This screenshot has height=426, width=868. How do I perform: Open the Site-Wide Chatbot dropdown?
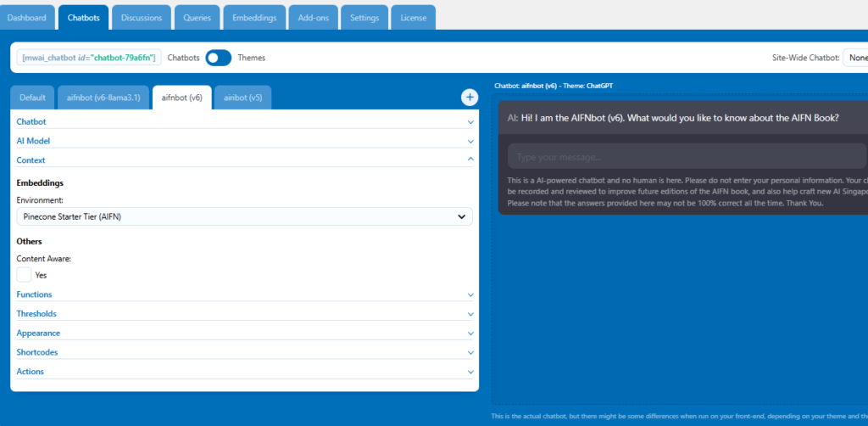(854, 58)
